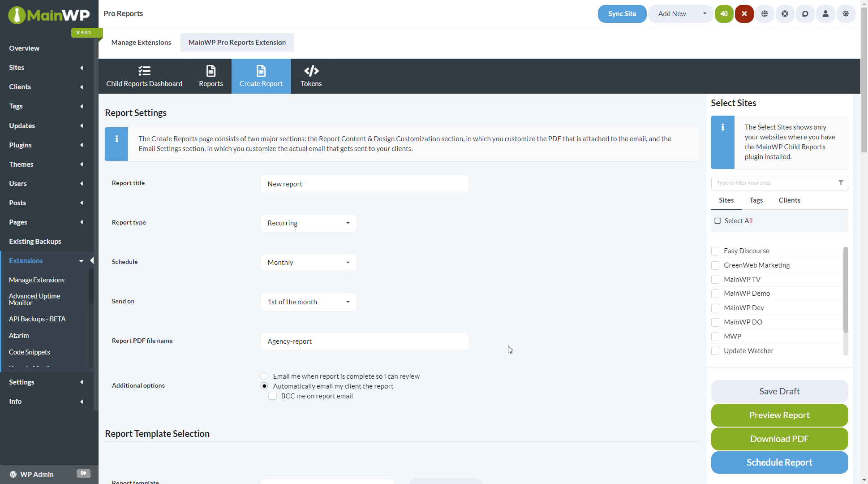
Task: Open the Add New dropdown caret
Action: click(x=705, y=13)
